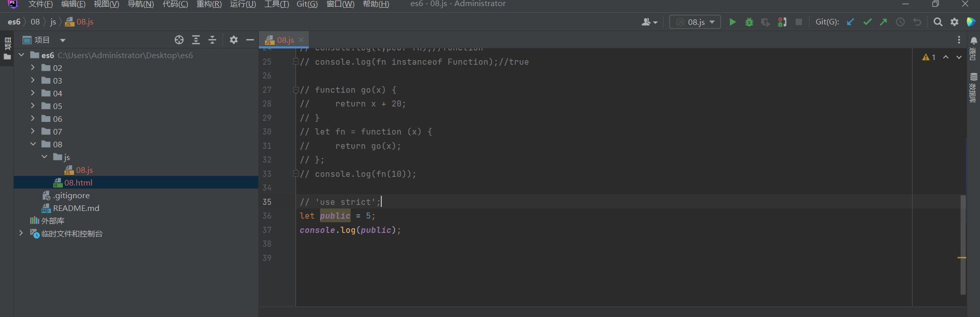
Task: Open the user account icon menu
Action: point(649,22)
